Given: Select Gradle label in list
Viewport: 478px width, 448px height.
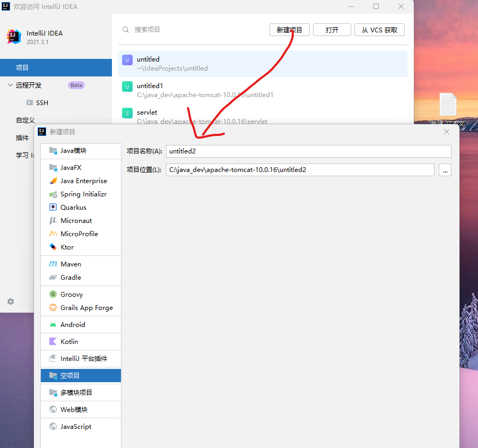Looking at the screenshot, I should [71, 278].
